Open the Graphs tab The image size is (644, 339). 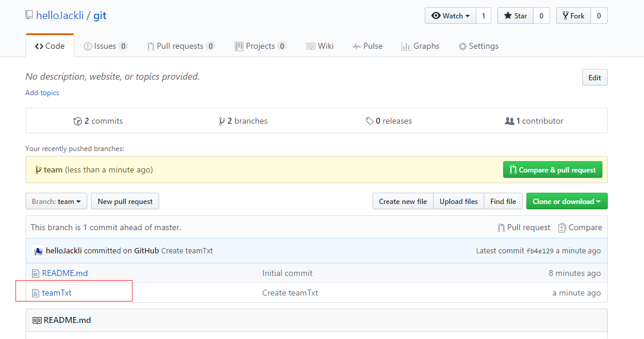pyautogui.click(x=420, y=46)
